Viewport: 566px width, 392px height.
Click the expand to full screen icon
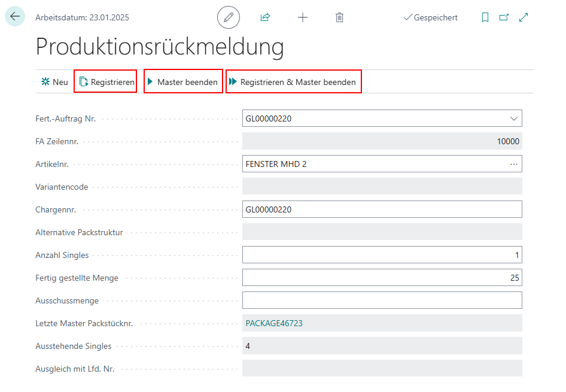524,17
